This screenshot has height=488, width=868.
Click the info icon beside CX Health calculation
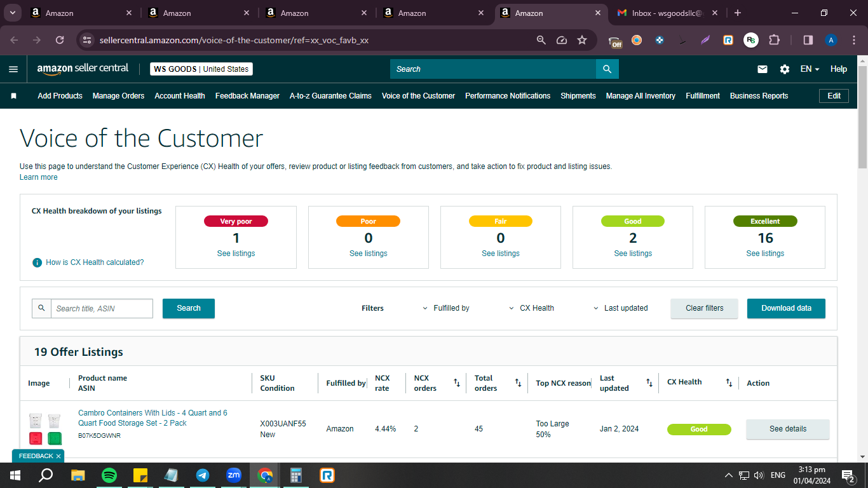tap(37, 262)
